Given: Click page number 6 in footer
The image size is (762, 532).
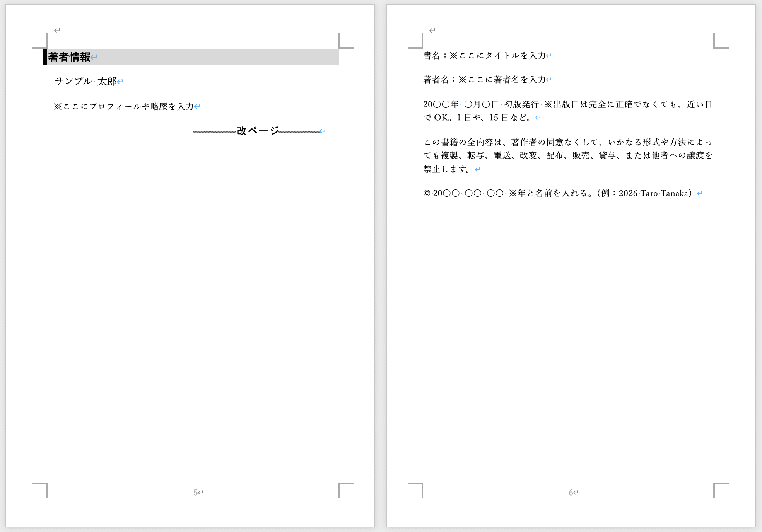Looking at the screenshot, I should tap(571, 493).
